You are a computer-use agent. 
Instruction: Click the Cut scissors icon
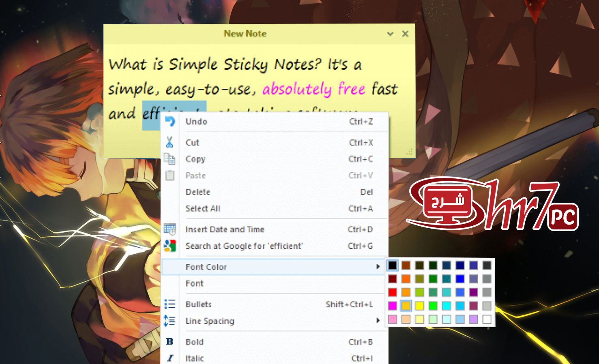point(170,142)
